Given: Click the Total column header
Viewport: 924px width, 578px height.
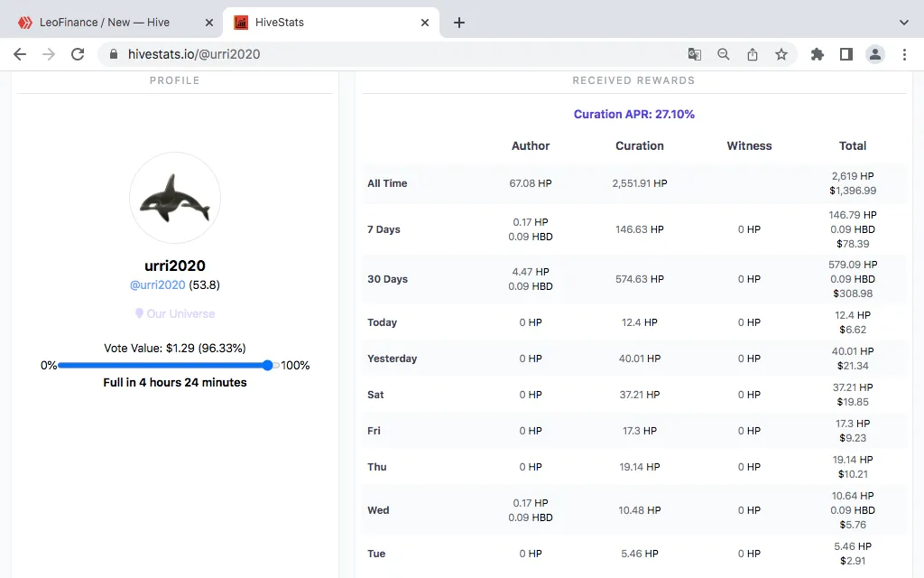Looking at the screenshot, I should tap(853, 145).
